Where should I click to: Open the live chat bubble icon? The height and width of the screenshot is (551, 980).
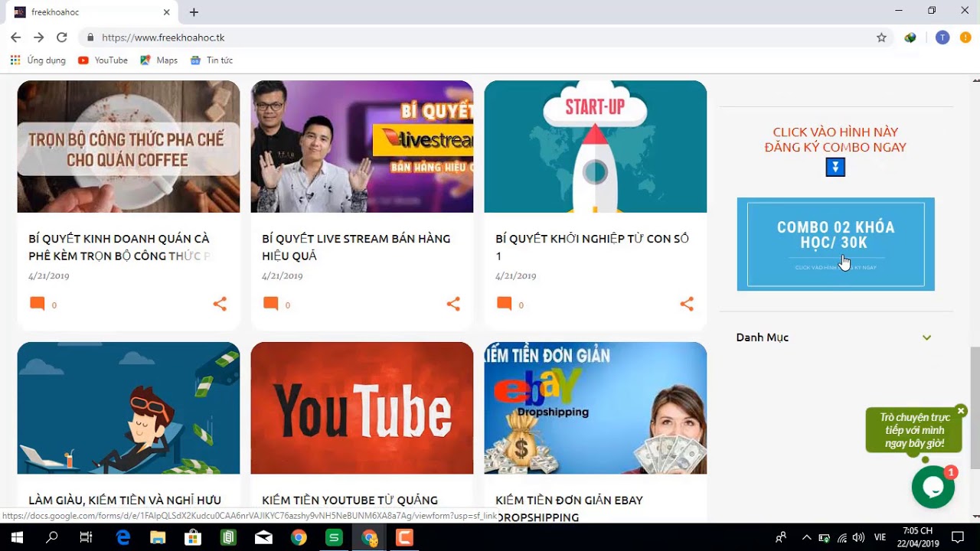pyautogui.click(x=933, y=487)
